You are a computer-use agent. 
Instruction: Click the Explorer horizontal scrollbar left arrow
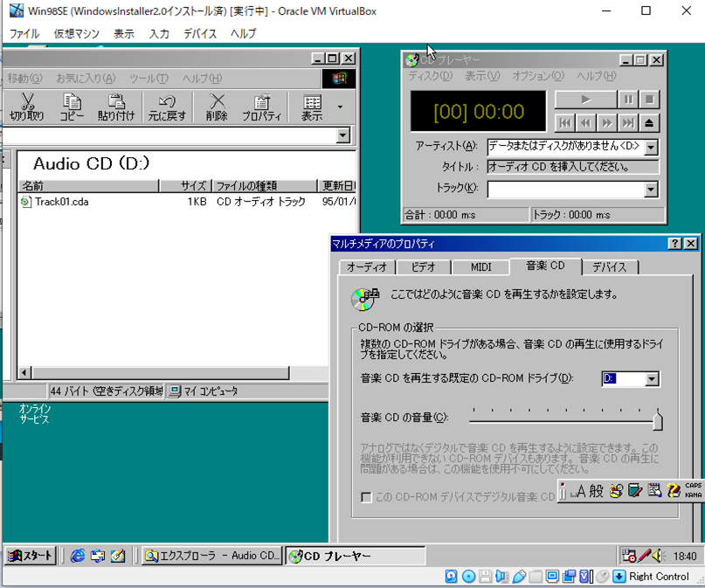[24, 373]
